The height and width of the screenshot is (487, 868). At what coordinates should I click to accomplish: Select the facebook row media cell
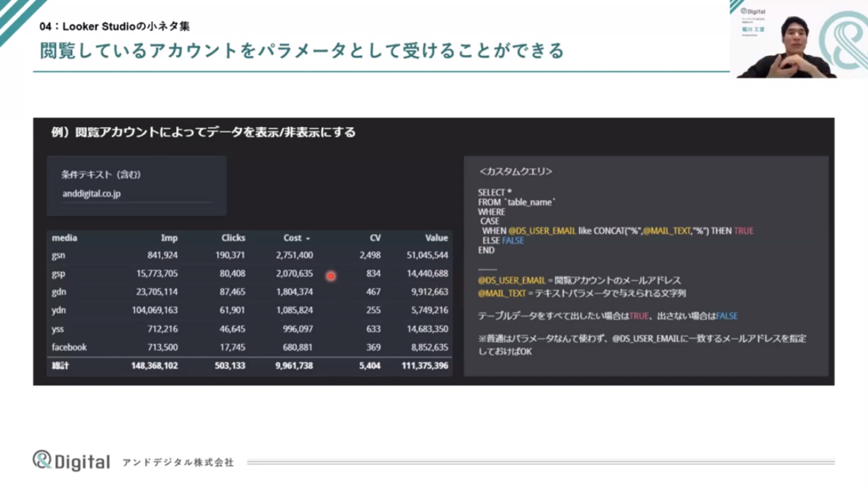[x=70, y=347]
